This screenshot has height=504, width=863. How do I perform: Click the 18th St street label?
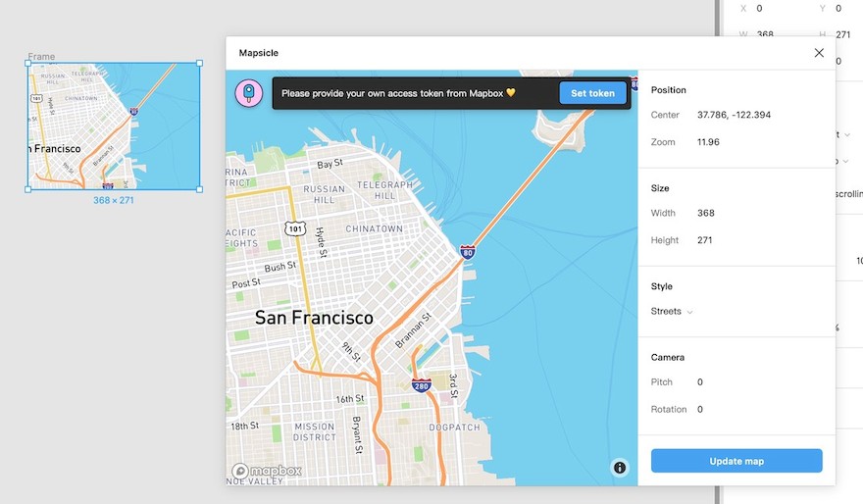tap(244, 426)
